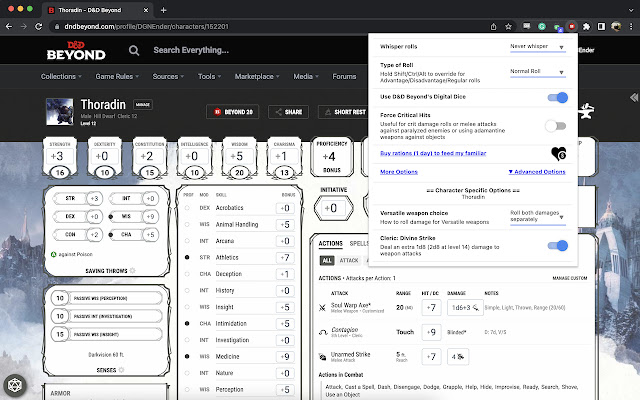The image size is (640, 400).
Task: Click the Contagion spell icon
Action: point(323,332)
